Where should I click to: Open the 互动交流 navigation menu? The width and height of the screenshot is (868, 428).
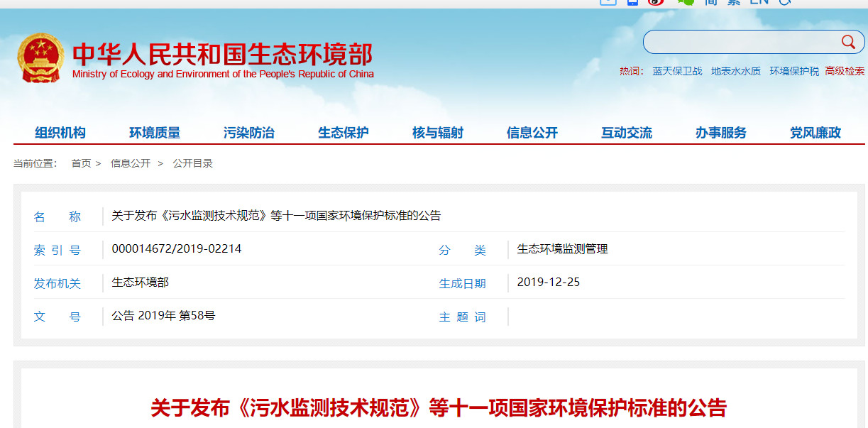(x=626, y=132)
